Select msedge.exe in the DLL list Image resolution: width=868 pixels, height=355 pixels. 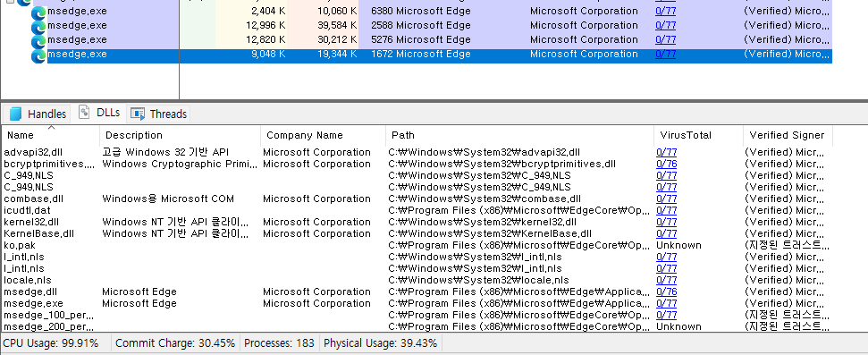coord(33,303)
